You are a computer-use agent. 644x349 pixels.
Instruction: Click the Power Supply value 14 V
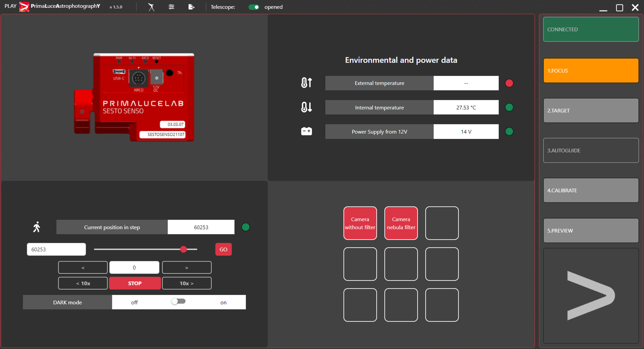coord(466,132)
